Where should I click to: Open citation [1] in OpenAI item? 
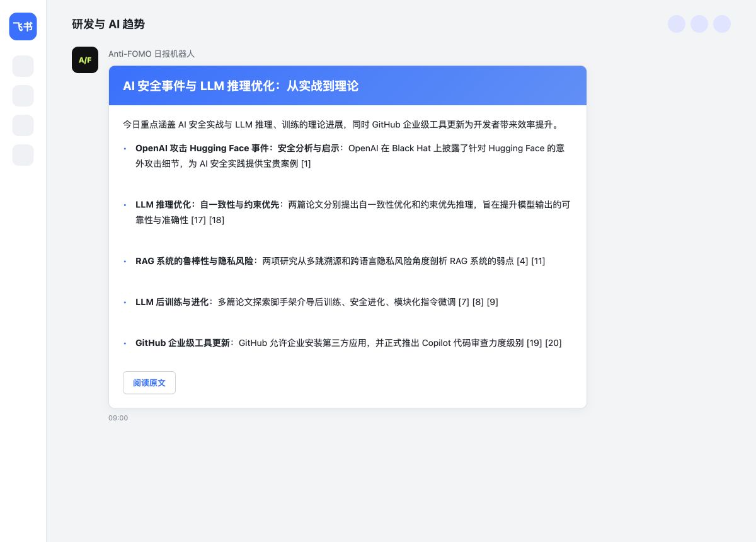[306, 163]
